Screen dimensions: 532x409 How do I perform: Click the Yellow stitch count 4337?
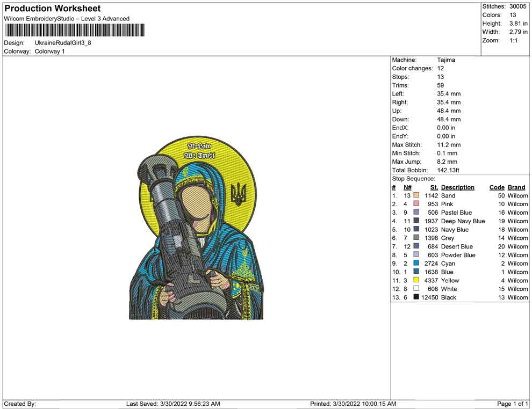[431, 280]
